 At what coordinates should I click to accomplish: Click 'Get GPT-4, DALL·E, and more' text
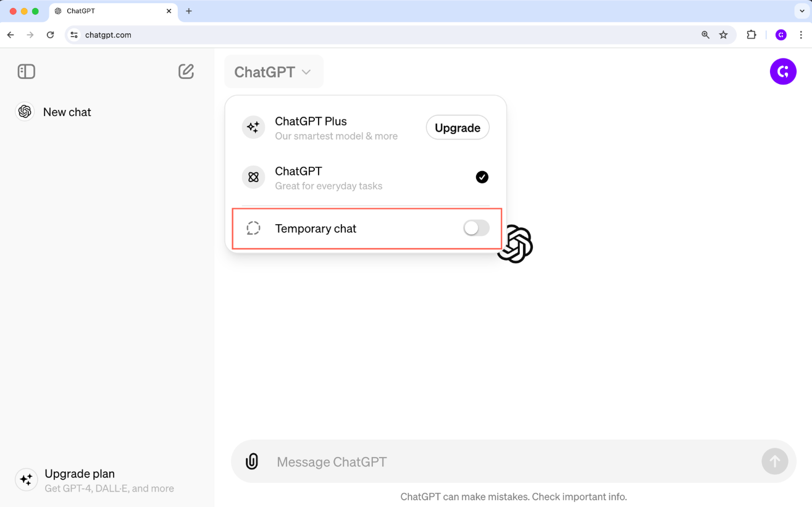click(x=109, y=488)
